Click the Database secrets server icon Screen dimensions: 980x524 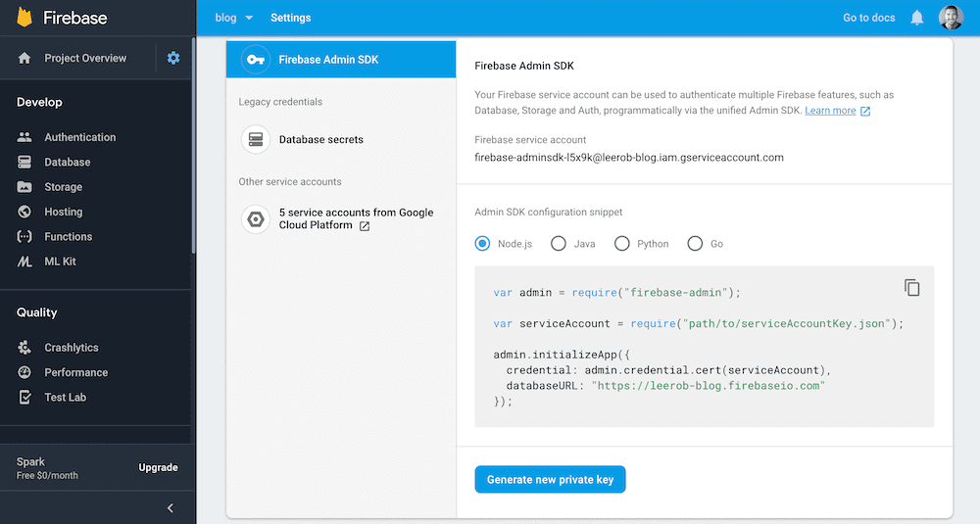click(x=256, y=139)
